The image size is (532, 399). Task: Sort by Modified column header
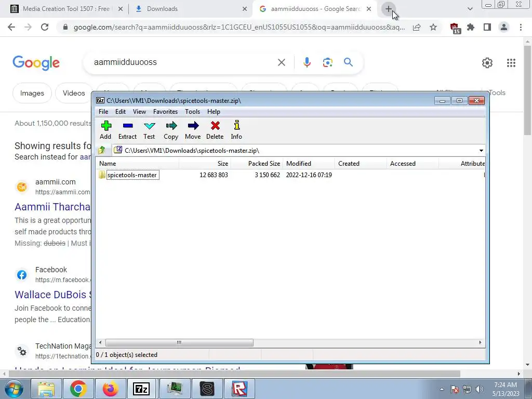309,164
